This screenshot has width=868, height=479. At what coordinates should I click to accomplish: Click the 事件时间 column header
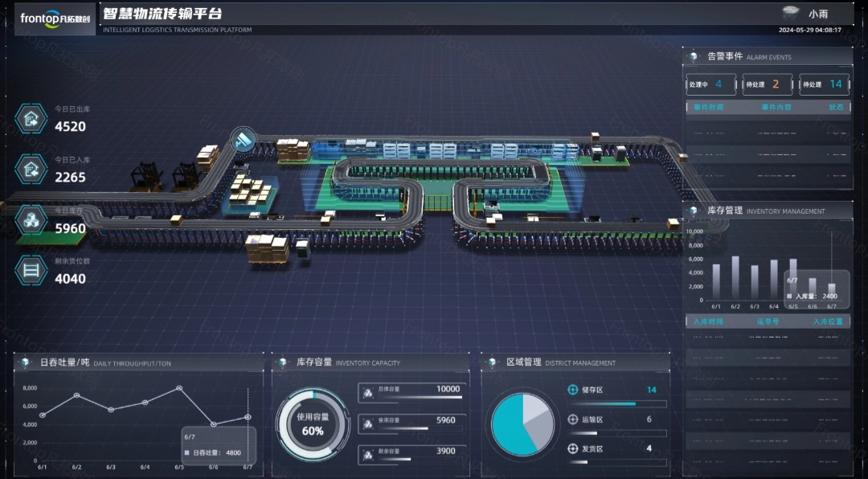[x=709, y=107]
